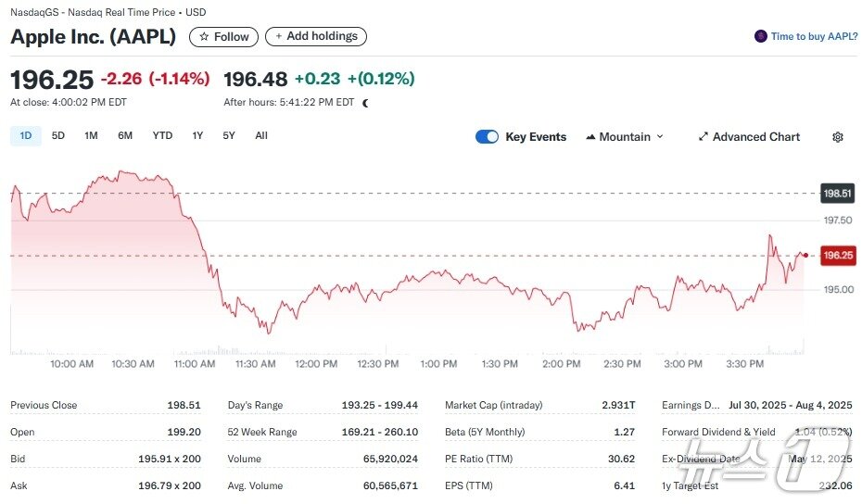Click the 10:00 AM axis label
This screenshot has width=862, height=504.
pos(71,364)
